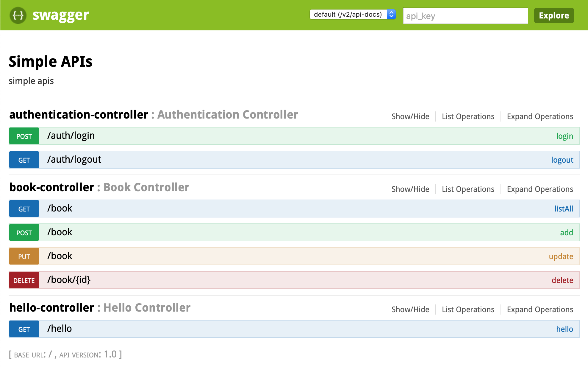Click the api_key input field
This screenshot has width=588, height=367.
[x=465, y=16]
